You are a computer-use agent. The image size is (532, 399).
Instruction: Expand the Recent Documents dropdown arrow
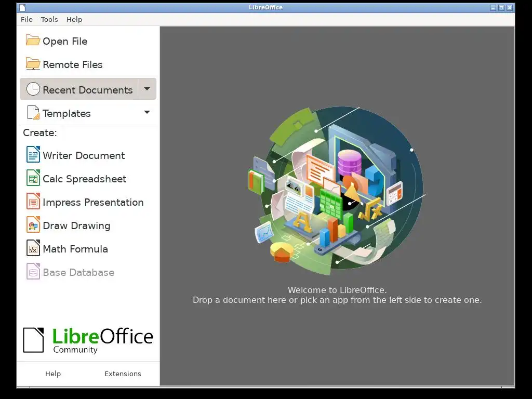pyautogui.click(x=147, y=89)
